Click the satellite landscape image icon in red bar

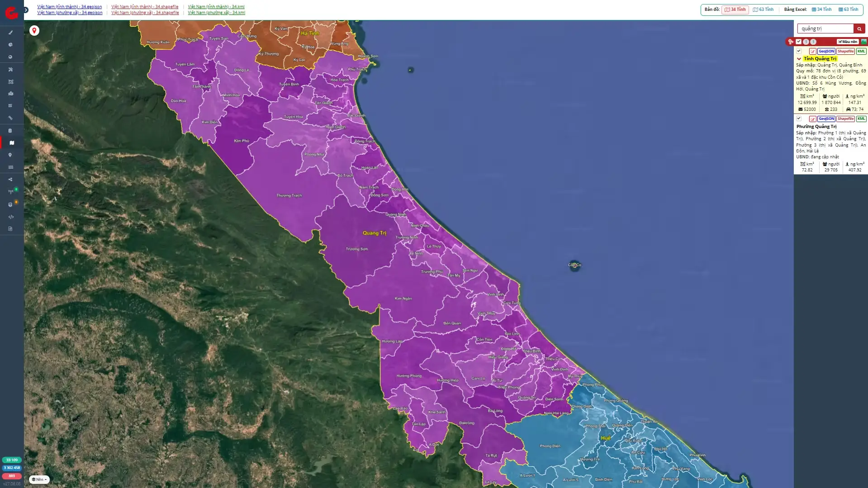click(x=863, y=42)
